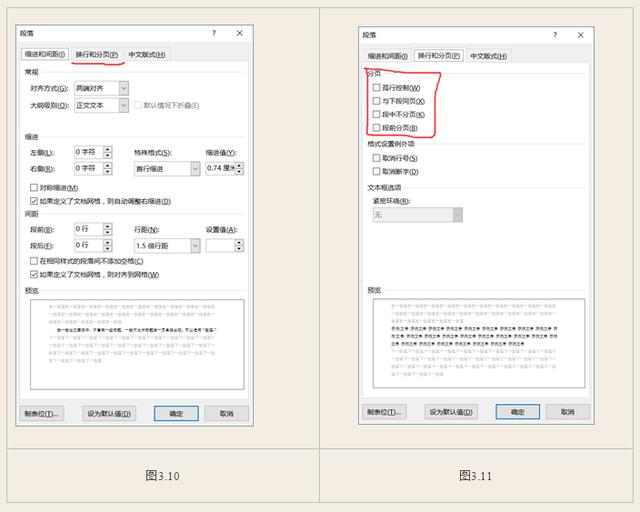Click the 预览 preview pane in 图3.11 dialog
The image size is (640, 512).
coord(479,343)
